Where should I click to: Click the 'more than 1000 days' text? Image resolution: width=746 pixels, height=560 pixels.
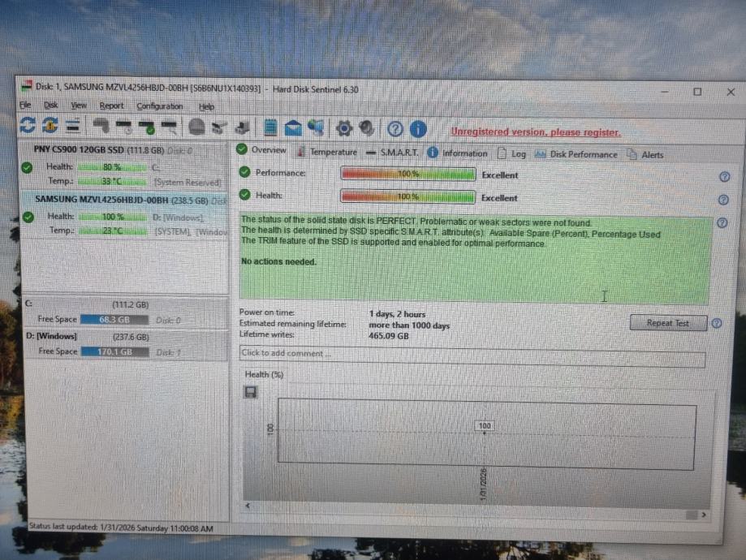pos(409,325)
